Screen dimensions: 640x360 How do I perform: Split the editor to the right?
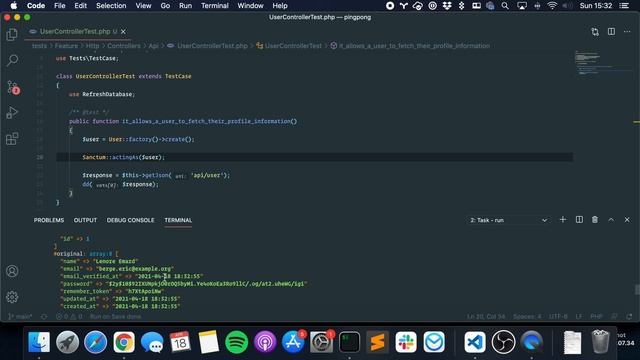click(x=611, y=31)
